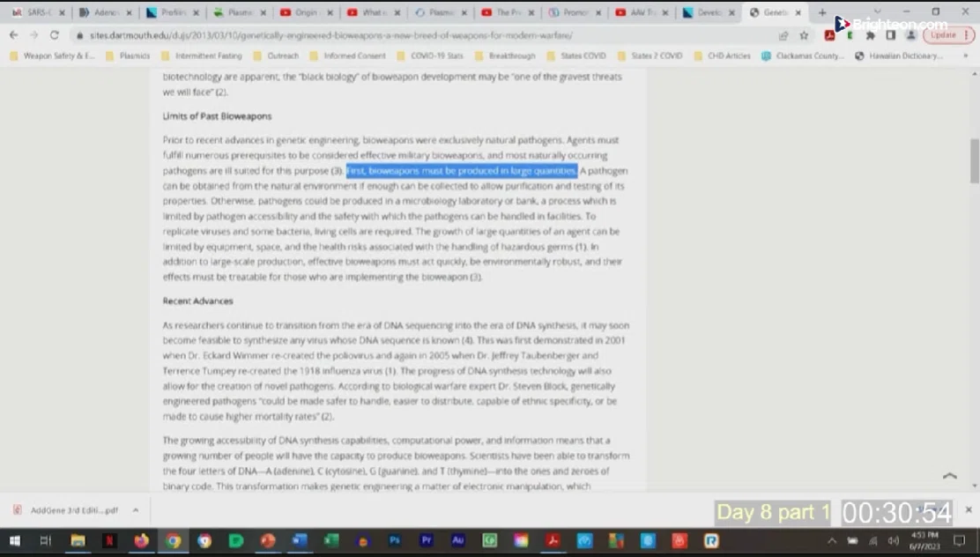Go back to the previous page

tap(14, 35)
